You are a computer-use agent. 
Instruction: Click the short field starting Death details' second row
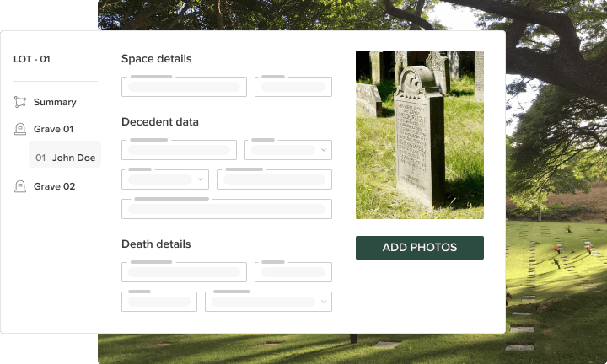tap(158, 302)
